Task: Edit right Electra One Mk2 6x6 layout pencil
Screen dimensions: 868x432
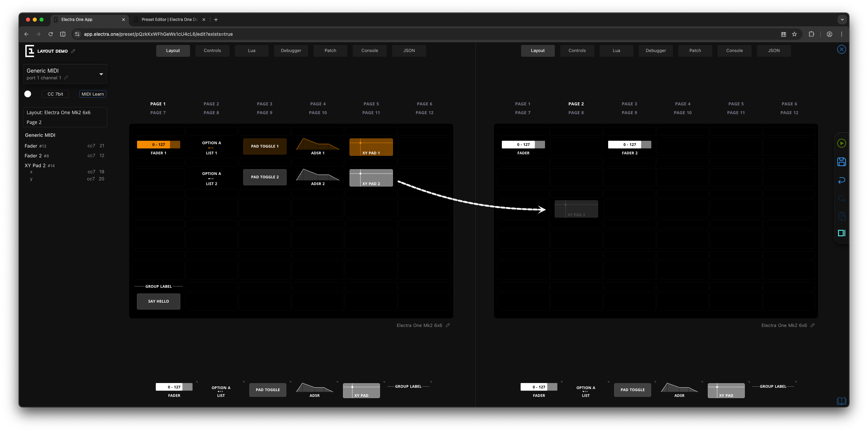Action: (x=813, y=325)
